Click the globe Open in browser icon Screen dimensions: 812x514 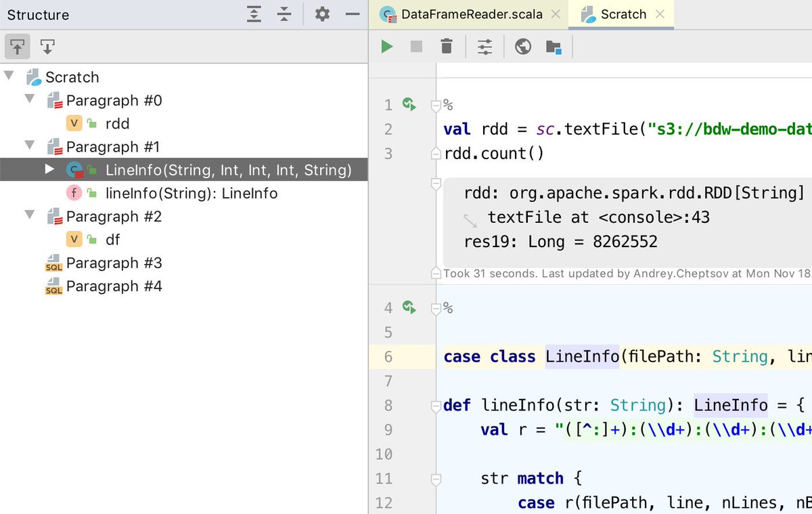click(x=522, y=47)
